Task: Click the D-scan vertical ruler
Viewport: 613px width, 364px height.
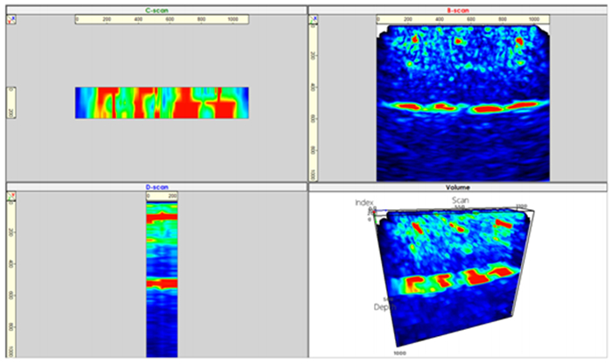Action: click(11, 276)
